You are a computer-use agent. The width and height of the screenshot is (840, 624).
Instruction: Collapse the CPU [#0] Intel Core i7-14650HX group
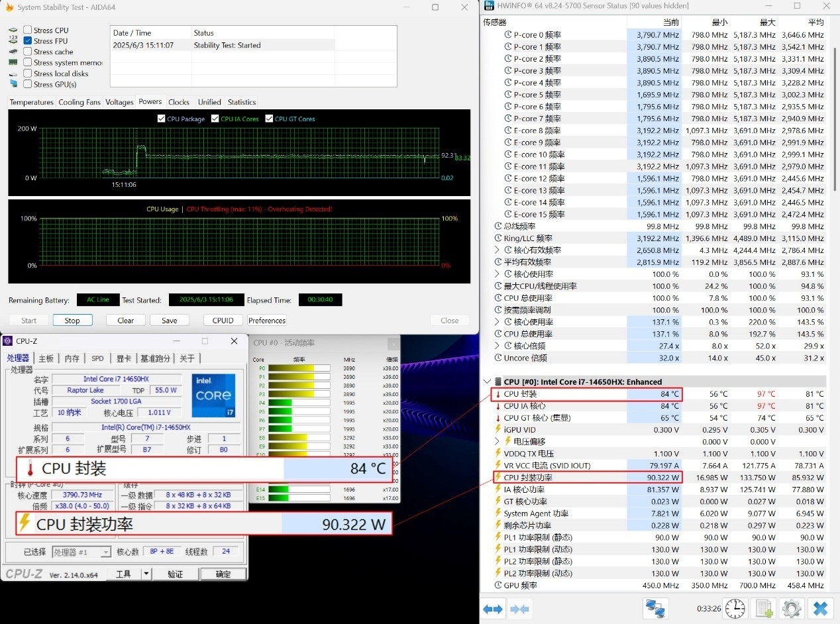pyautogui.click(x=488, y=382)
